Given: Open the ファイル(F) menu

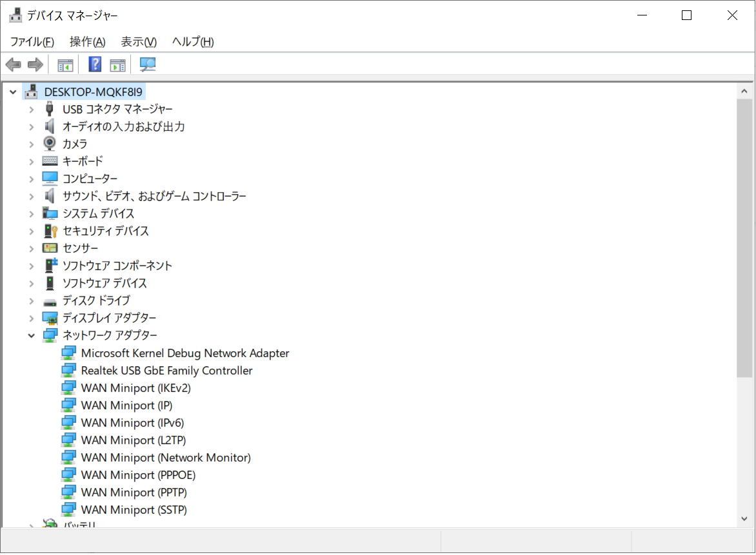Looking at the screenshot, I should pos(32,42).
